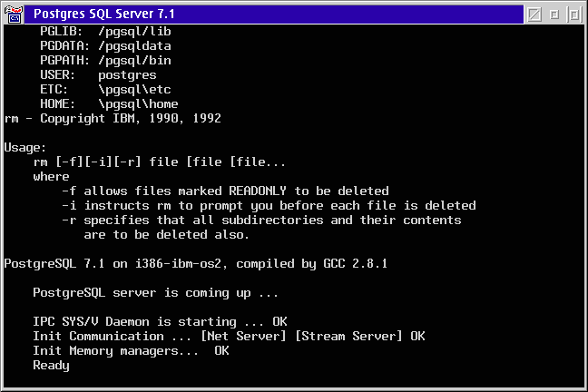The height and width of the screenshot is (392, 588).
Task: Click the large-square maximize button
Action: (574, 15)
